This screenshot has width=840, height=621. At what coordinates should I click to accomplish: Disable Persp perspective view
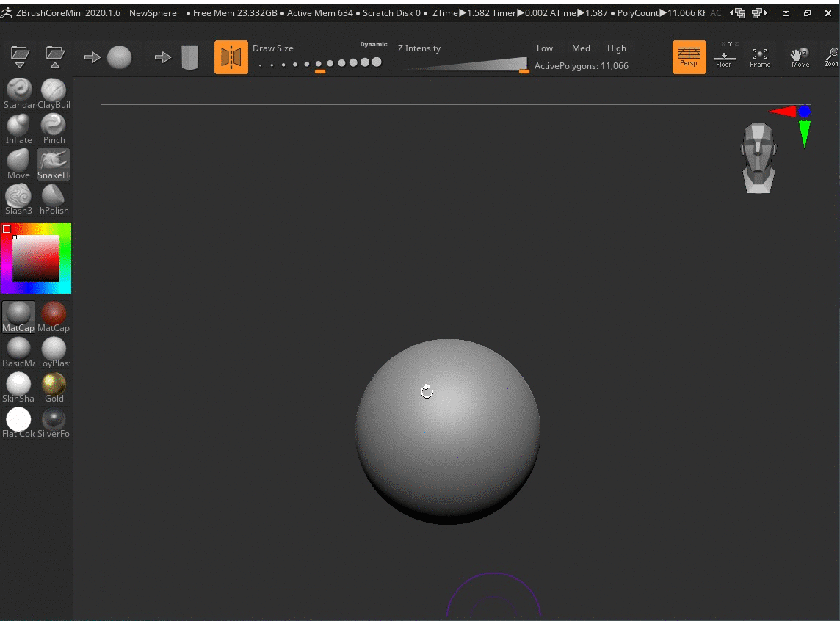[689, 57]
